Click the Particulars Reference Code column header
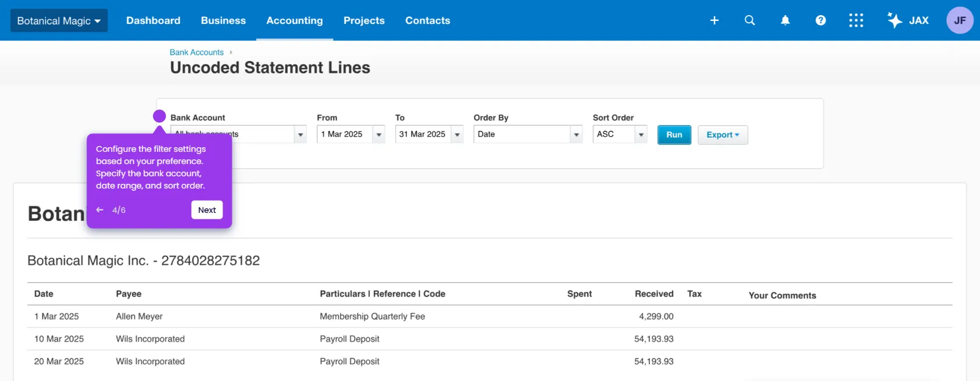 [382, 294]
